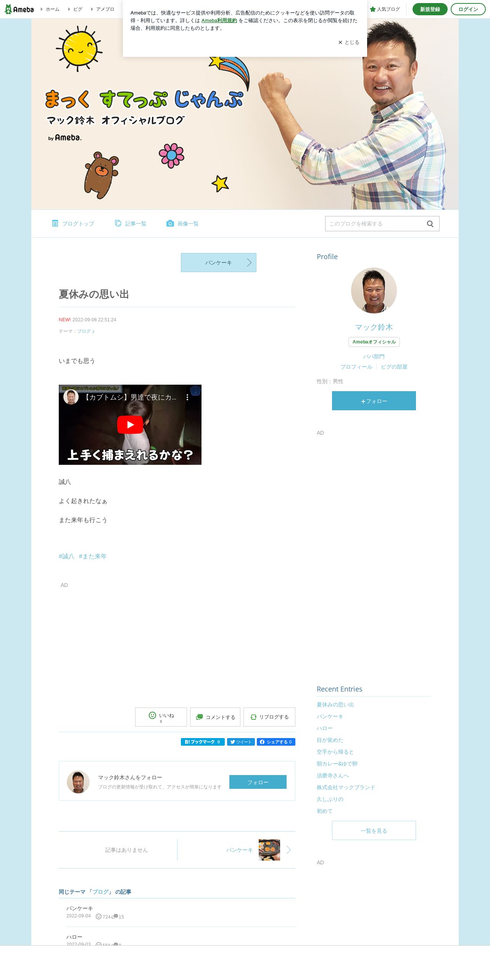
Task: Click the いいね smiley button
Action: (x=161, y=717)
